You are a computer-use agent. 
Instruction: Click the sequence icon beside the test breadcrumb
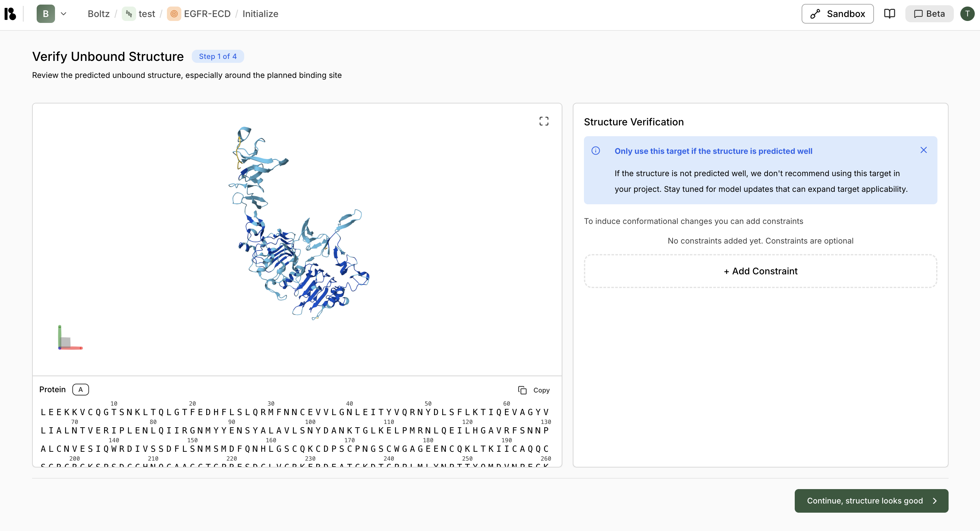pyautogui.click(x=129, y=14)
